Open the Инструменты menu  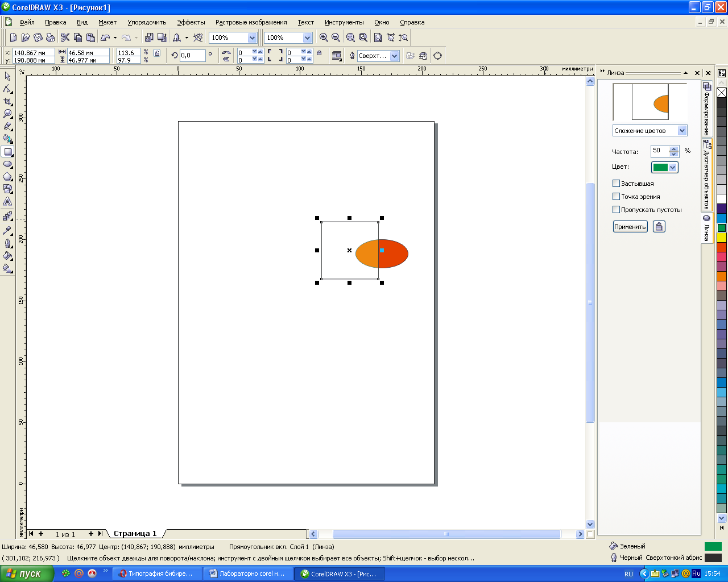344,22
